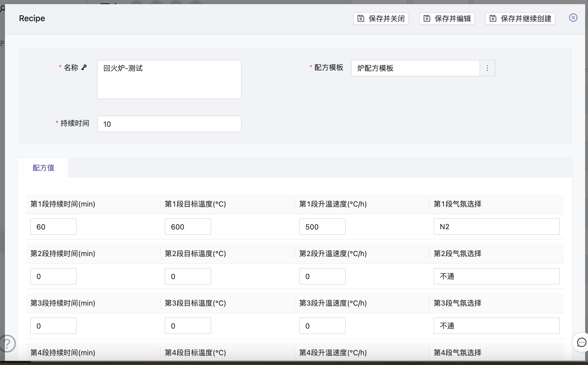Open 第1段气氛选择 dropdown showing N2
This screenshot has width=588, height=365.
pyautogui.click(x=496, y=227)
